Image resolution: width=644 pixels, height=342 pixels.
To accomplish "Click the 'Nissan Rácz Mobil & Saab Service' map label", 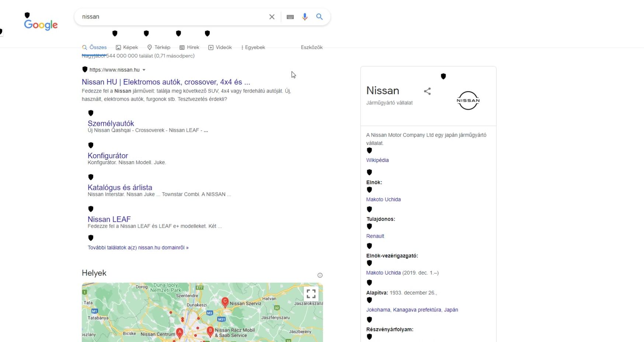I will [235, 333].
